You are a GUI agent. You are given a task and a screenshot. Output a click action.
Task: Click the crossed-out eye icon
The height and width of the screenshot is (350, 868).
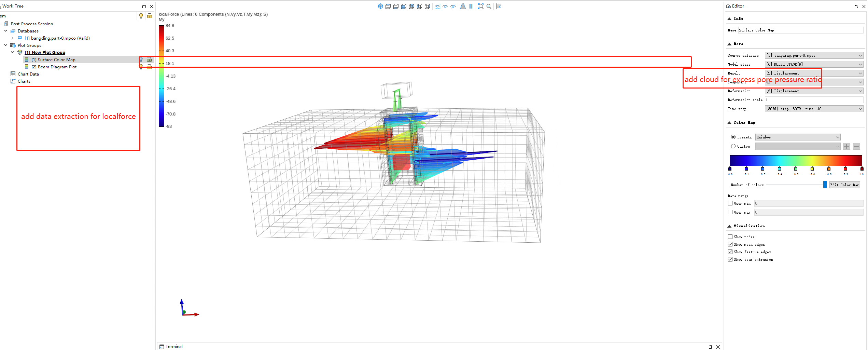[453, 6]
